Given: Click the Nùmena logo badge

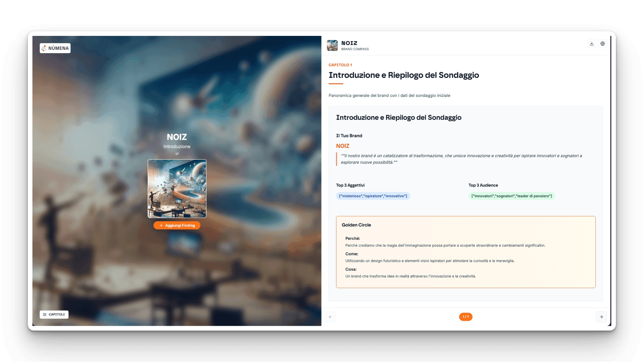Looking at the screenshot, I should click(x=55, y=48).
